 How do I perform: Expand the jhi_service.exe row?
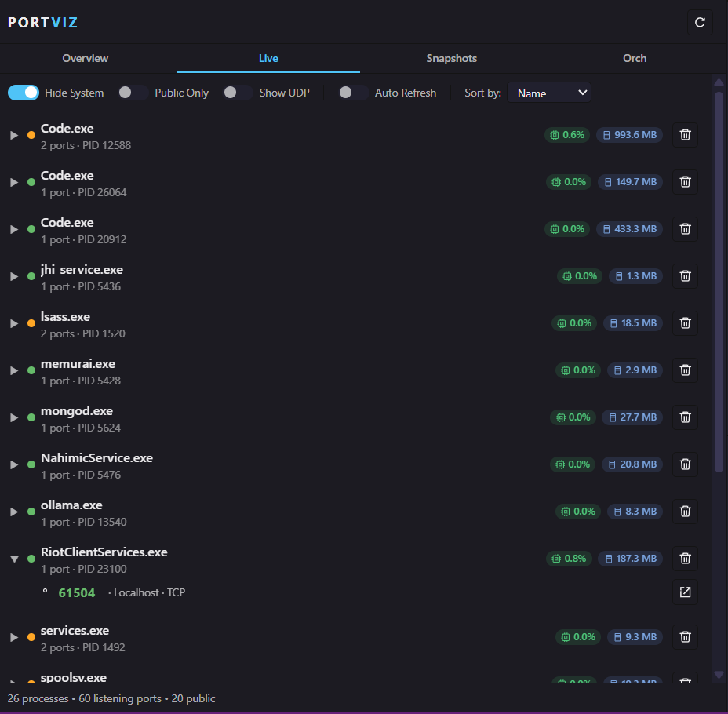pos(13,275)
